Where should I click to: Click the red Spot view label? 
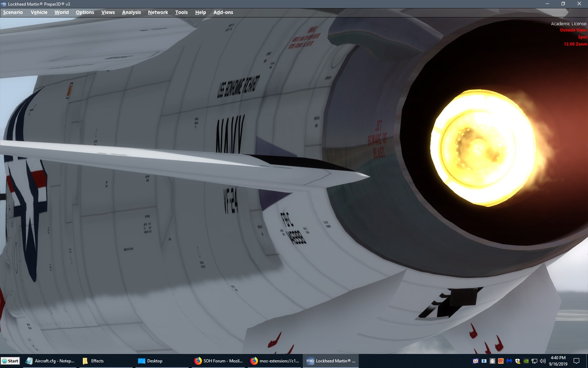[582, 37]
